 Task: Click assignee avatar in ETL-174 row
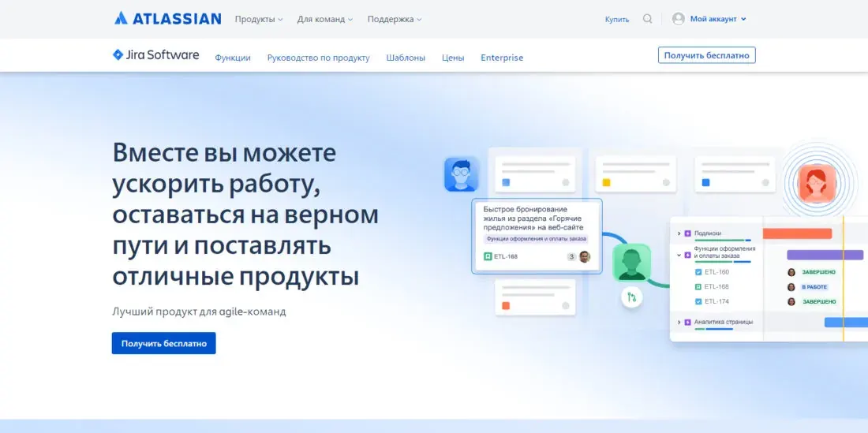coord(791,301)
